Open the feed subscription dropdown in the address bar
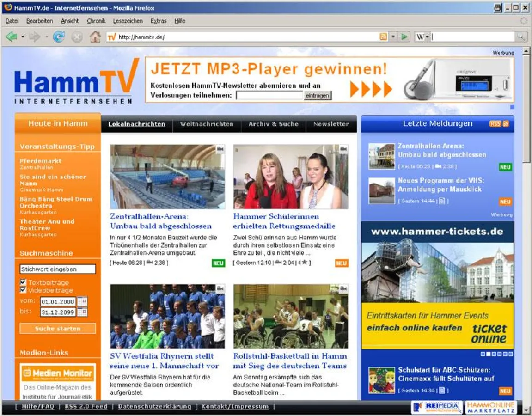532x416 pixels. click(392, 36)
